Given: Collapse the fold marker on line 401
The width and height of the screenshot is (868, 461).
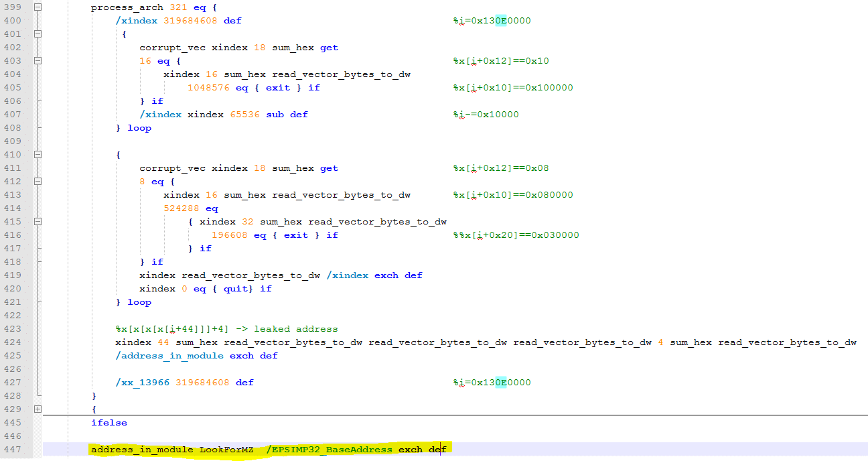Looking at the screenshot, I should tap(38, 34).
